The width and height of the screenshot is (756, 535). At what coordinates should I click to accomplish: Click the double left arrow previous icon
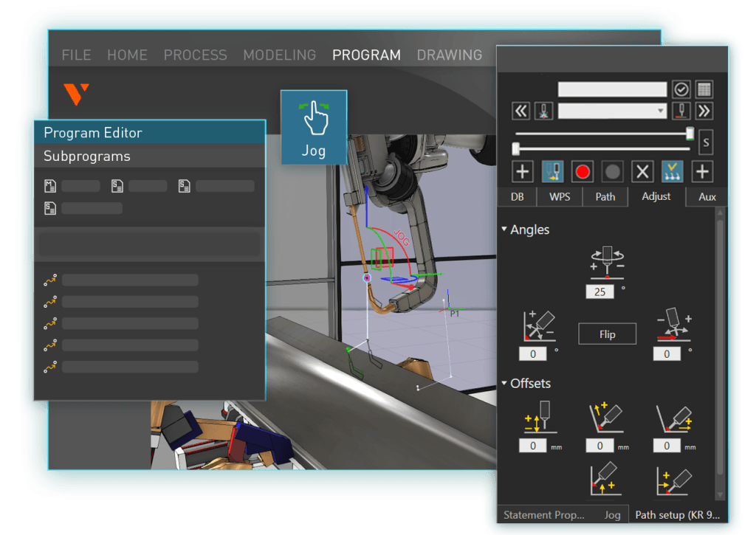[521, 111]
